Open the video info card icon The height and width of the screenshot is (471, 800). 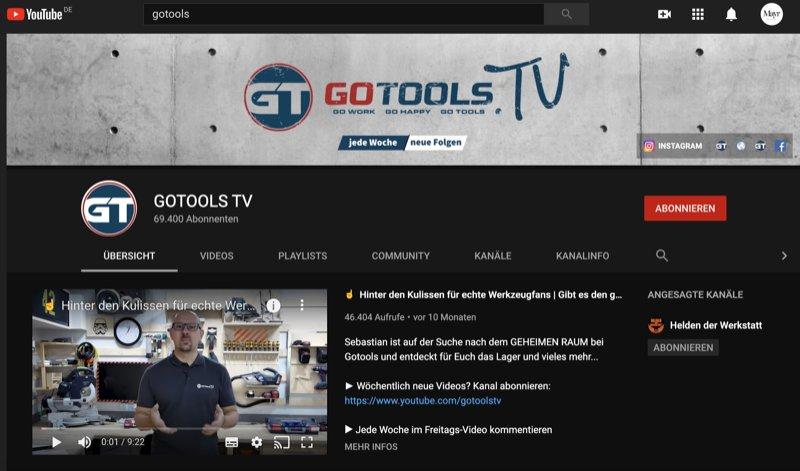pyautogui.click(x=273, y=305)
